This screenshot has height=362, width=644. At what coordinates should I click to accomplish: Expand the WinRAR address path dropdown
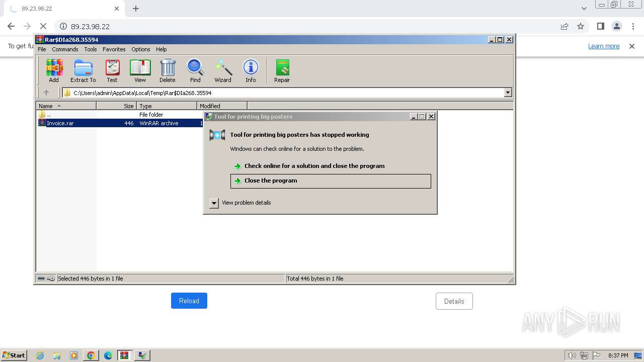pos(508,93)
